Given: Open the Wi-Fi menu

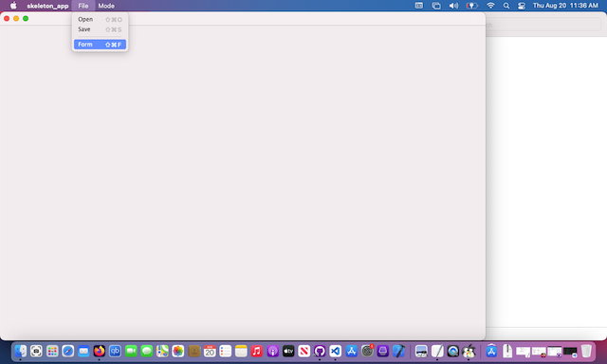Looking at the screenshot, I should [490, 6].
